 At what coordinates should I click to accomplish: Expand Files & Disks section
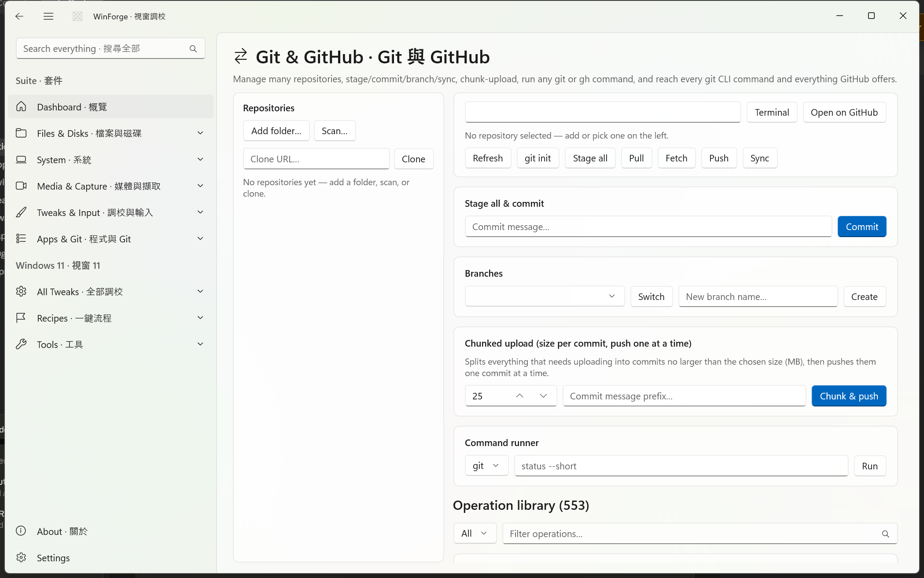point(200,133)
